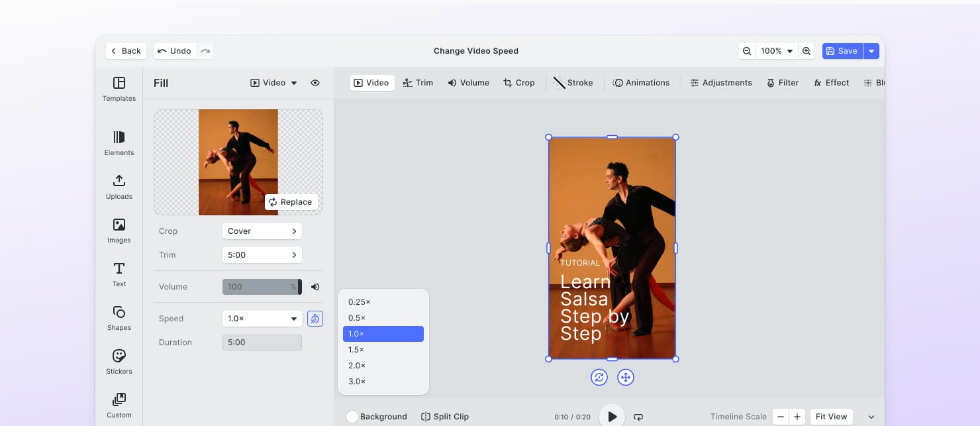Switch to the Animations toolbar tab
This screenshot has width=980, height=426.
click(641, 83)
